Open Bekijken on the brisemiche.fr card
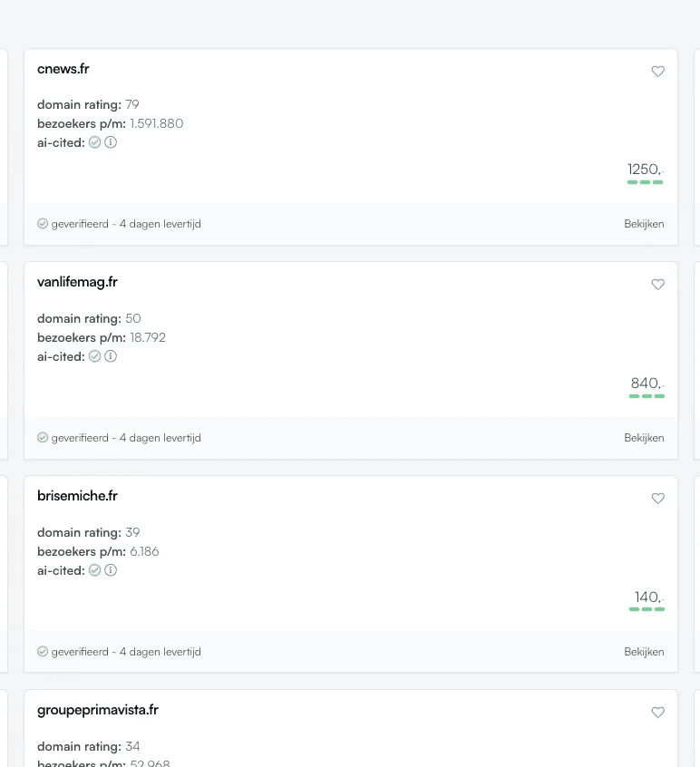 click(644, 651)
